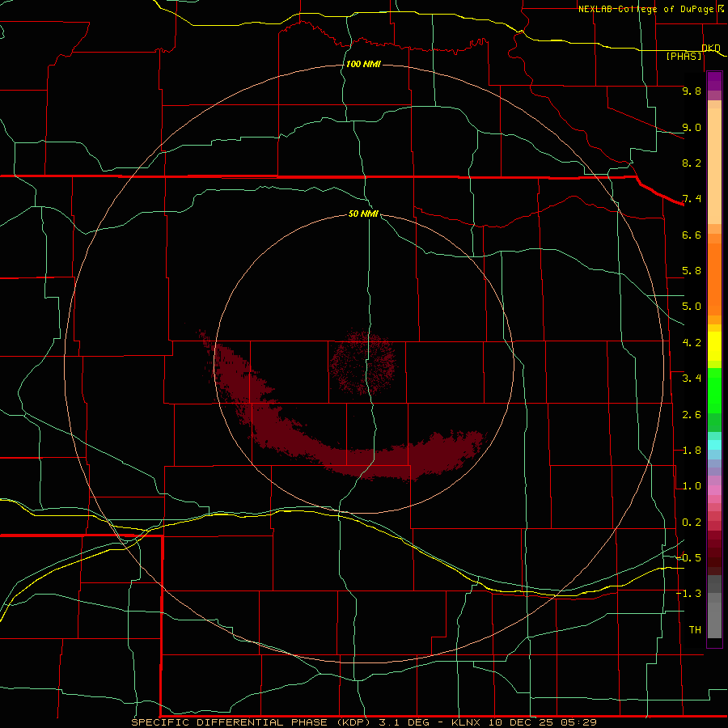Click the -1.3 value on color scale
The image size is (728, 728).
coord(689,594)
